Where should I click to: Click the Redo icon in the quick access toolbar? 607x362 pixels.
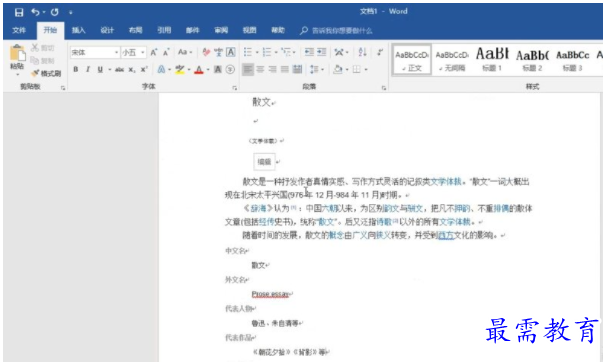click(55, 12)
